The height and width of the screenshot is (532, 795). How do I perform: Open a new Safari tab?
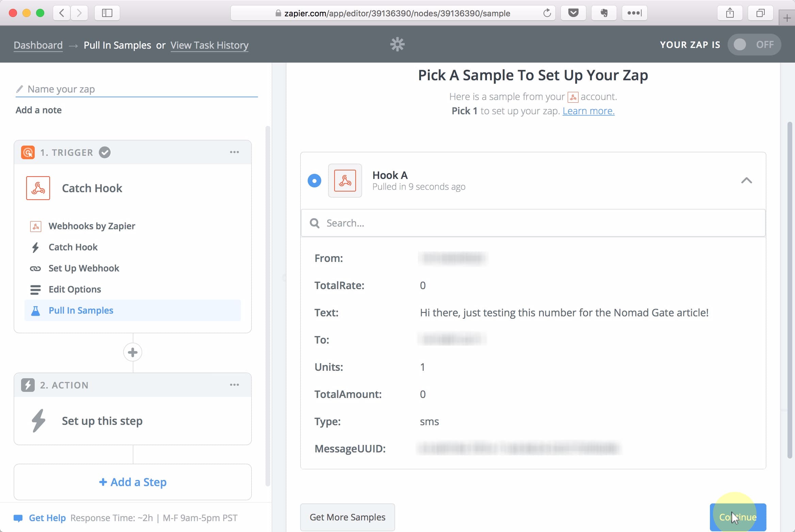pyautogui.click(x=787, y=18)
